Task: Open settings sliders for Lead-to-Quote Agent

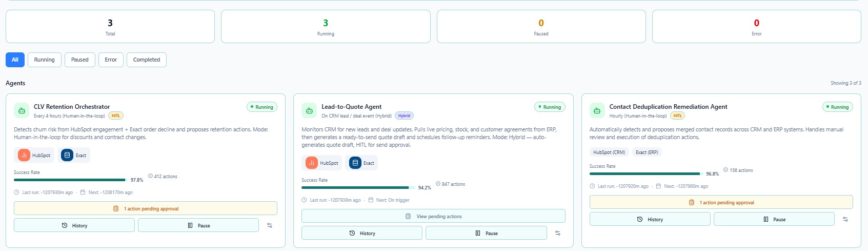Action: click(558, 233)
